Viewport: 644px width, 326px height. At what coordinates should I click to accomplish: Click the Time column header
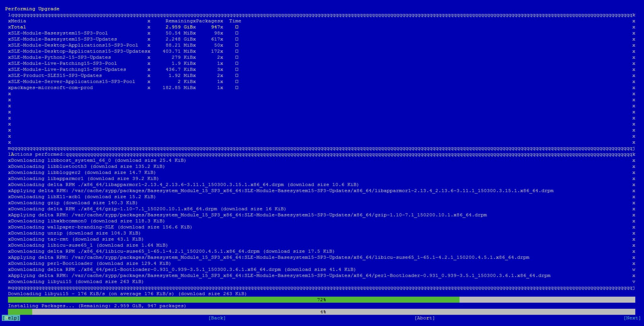[x=235, y=21]
